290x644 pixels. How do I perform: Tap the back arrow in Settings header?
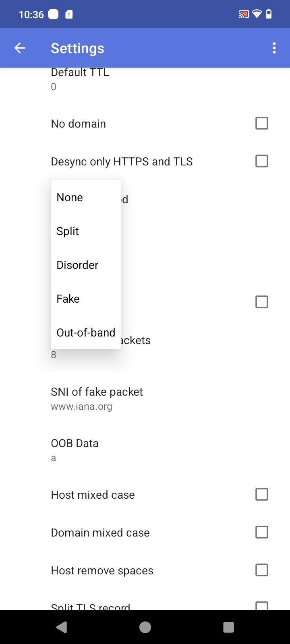[20, 48]
